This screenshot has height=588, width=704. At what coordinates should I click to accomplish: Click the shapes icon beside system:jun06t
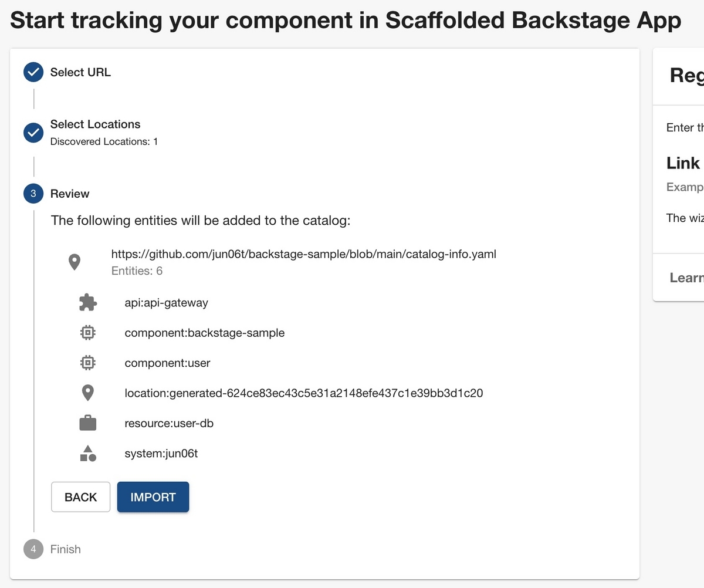[87, 454]
